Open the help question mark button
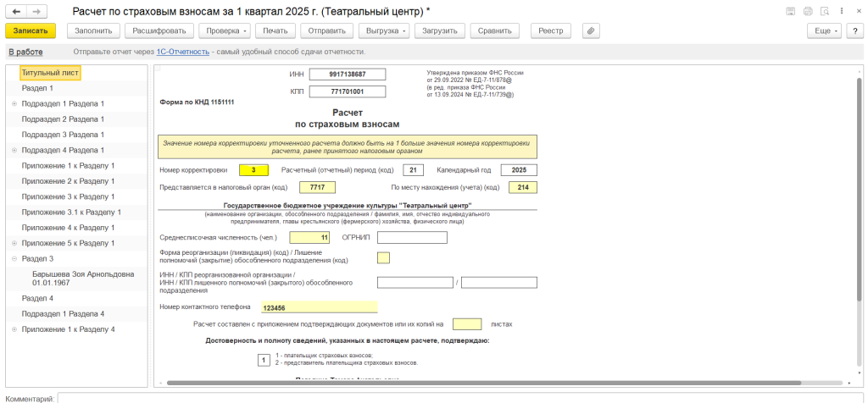Screen dimensions: 868x403 (855, 30)
